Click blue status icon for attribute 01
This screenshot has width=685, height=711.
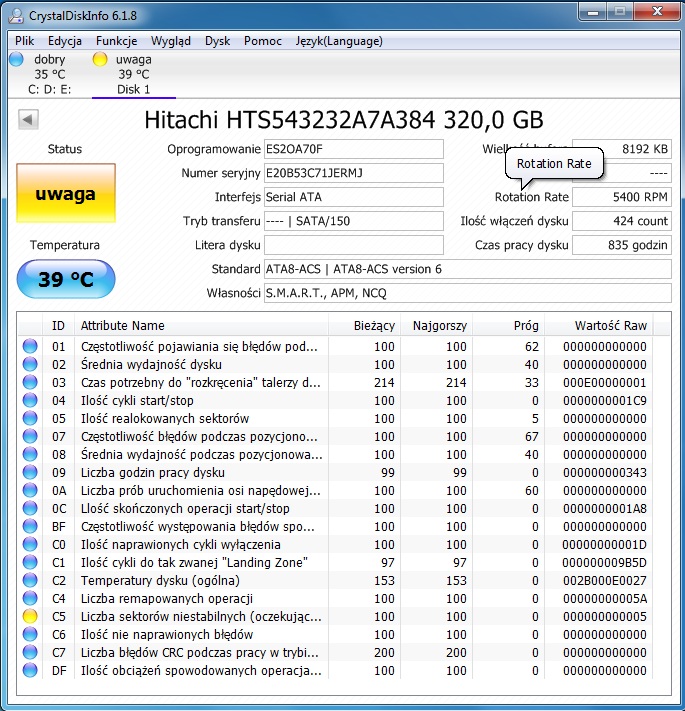pos(30,347)
